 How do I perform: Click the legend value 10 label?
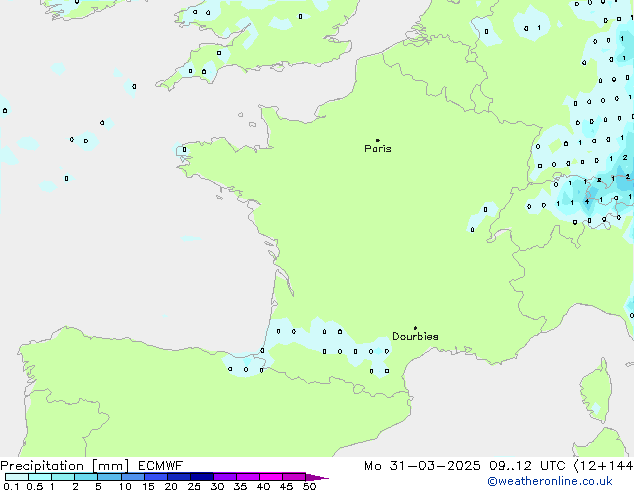coord(125,486)
